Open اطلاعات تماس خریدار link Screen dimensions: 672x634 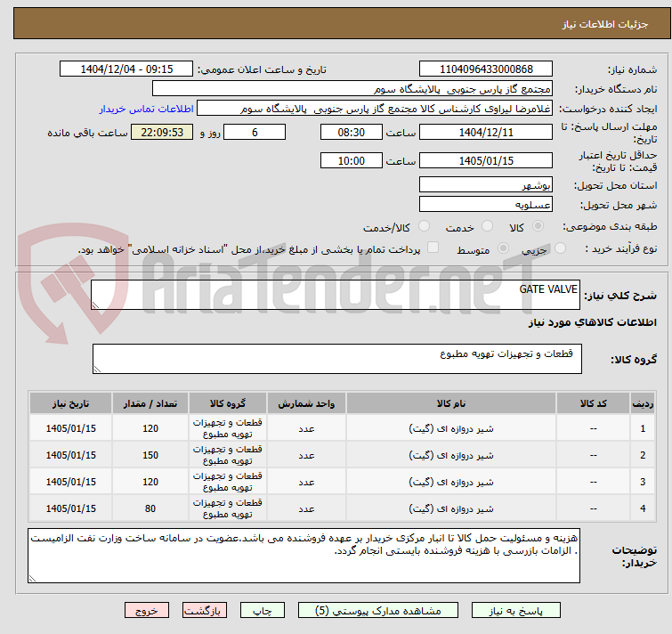[147, 109]
